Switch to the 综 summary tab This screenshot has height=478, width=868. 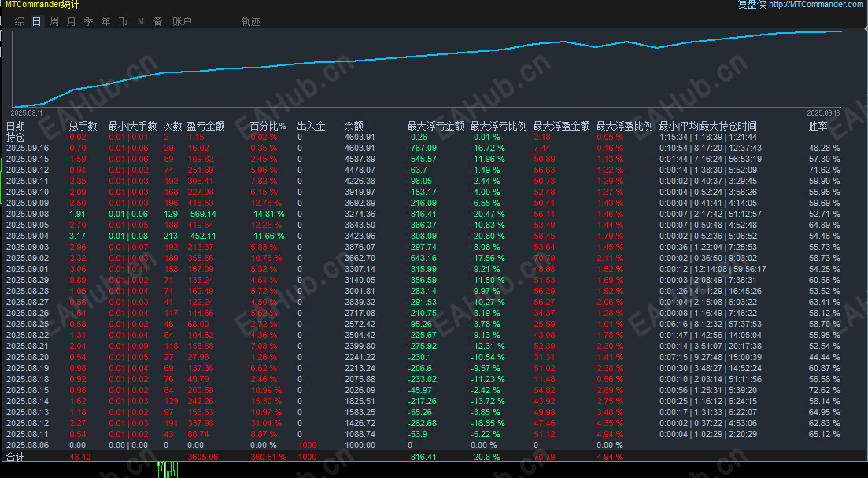click(20, 21)
